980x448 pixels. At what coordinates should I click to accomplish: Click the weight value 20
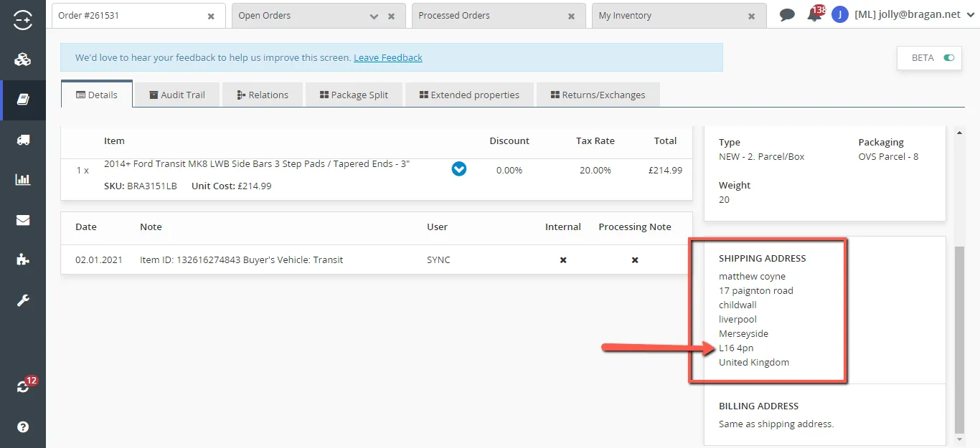724,199
